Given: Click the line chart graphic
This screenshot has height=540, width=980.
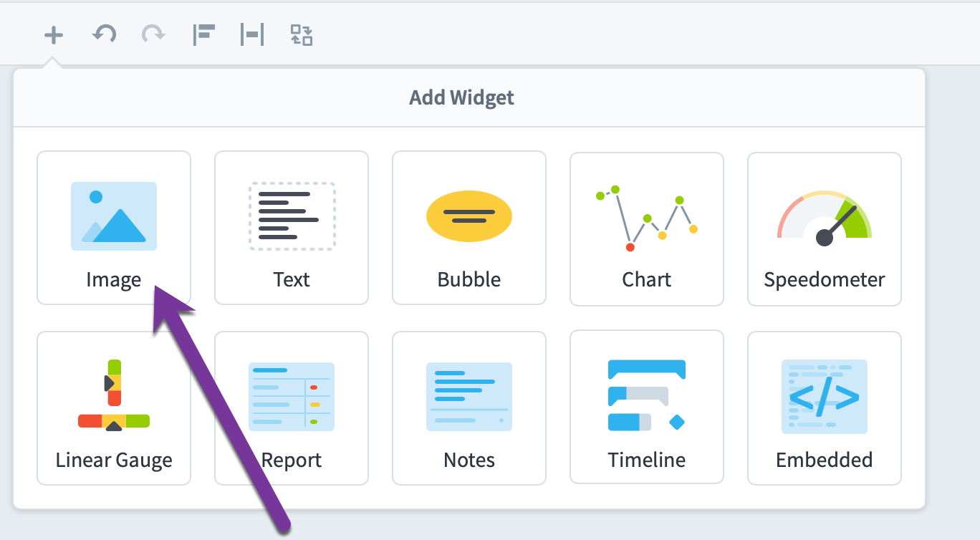Looking at the screenshot, I should [x=647, y=218].
